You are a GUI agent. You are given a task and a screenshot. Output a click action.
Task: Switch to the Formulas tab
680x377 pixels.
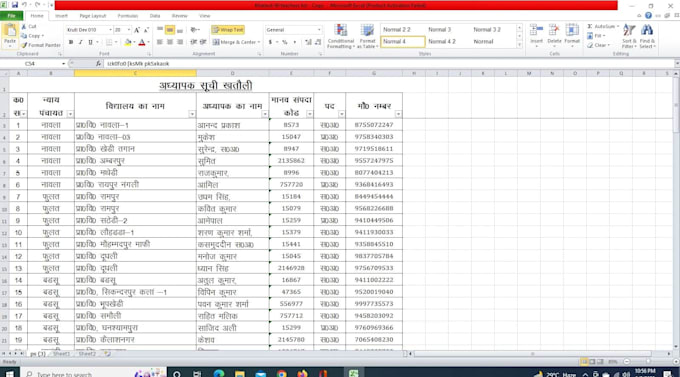tap(128, 16)
